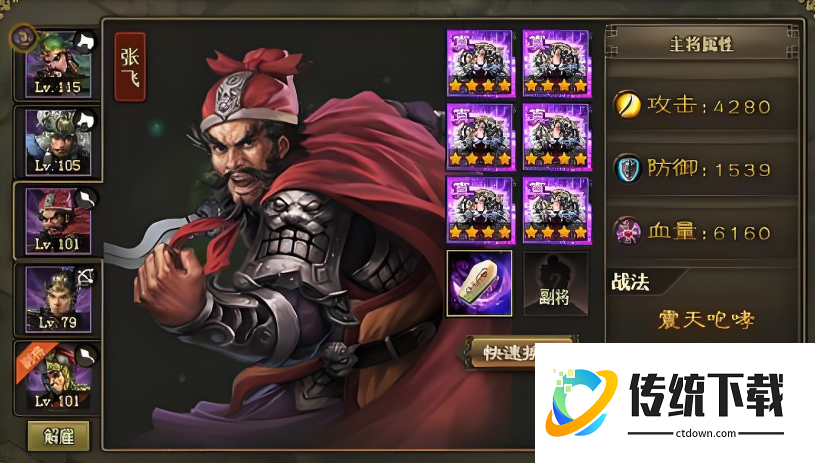Select the Lv. 115 hero portrait

[x=58, y=64]
